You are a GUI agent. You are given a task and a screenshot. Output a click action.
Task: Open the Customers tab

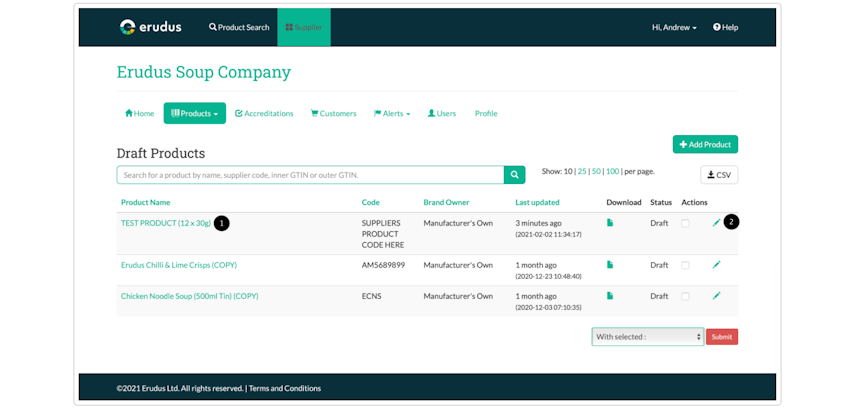coord(333,113)
